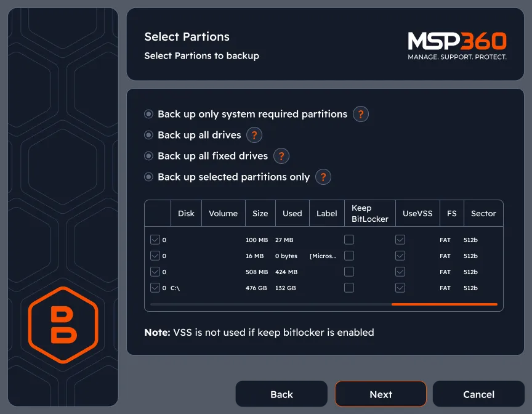Click the Size column header

[x=260, y=213]
